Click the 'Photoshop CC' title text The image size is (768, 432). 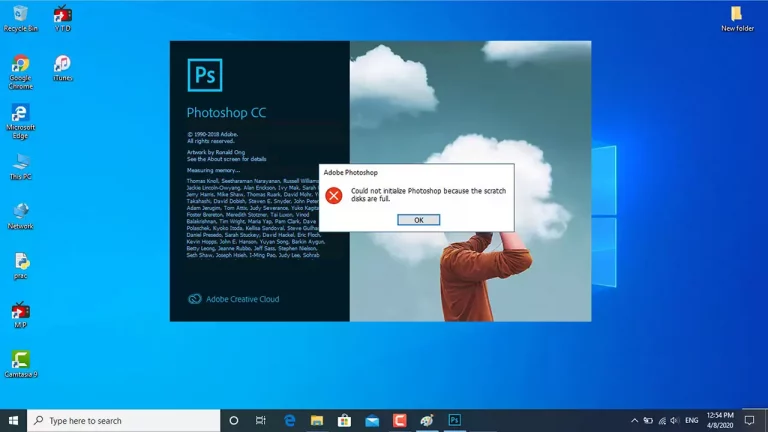click(x=226, y=113)
